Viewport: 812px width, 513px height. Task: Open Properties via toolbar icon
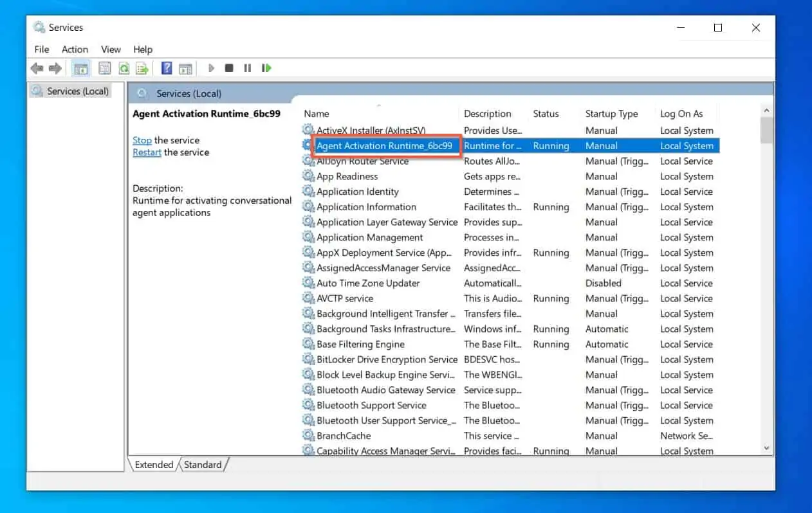[x=104, y=68]
